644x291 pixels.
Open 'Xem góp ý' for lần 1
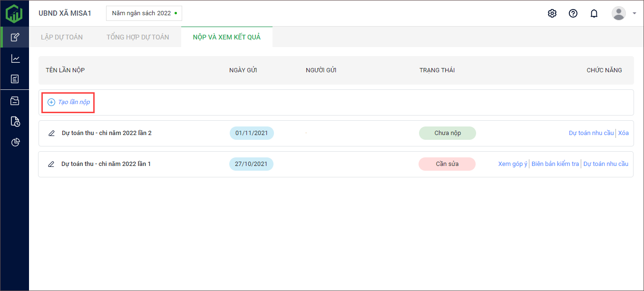(512, 164)
